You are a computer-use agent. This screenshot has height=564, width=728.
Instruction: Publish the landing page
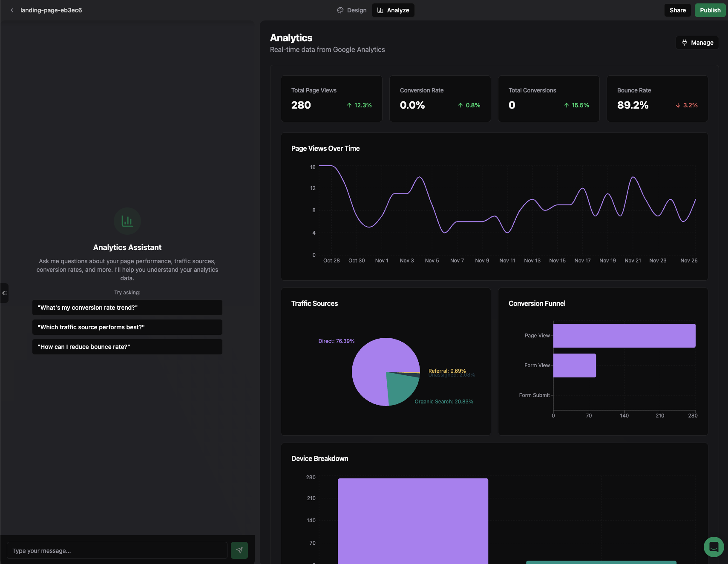pyautogui.click(x=710, y=10)
